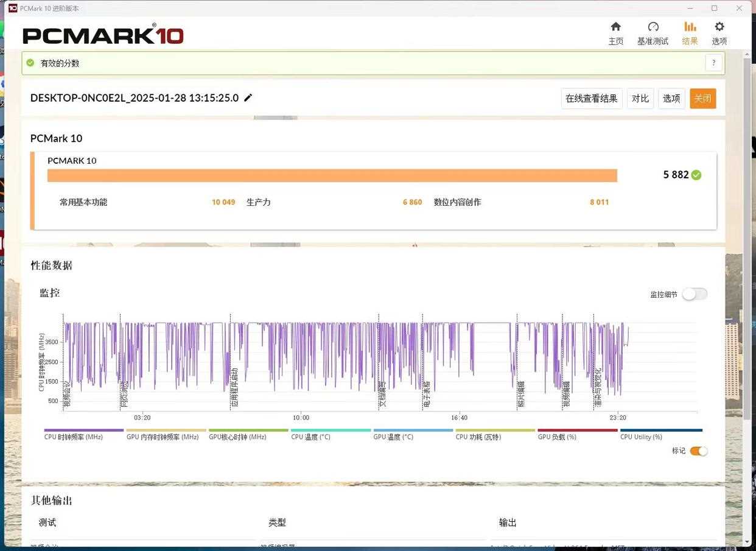The height and width of the screenshot is (551, 756).
Task: Click the overall score 5 882
Action: click(x=676, y=175)
